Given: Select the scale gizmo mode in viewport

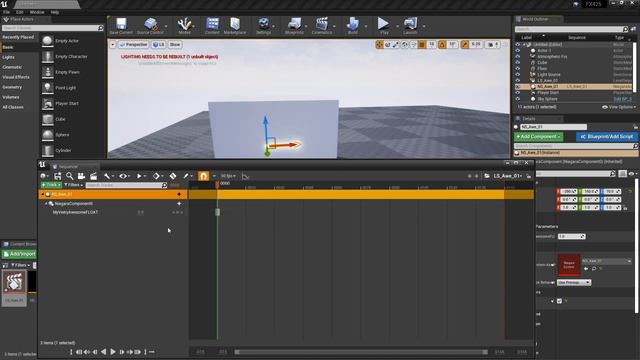Looking at the screenshot, I should pos(396,44).
